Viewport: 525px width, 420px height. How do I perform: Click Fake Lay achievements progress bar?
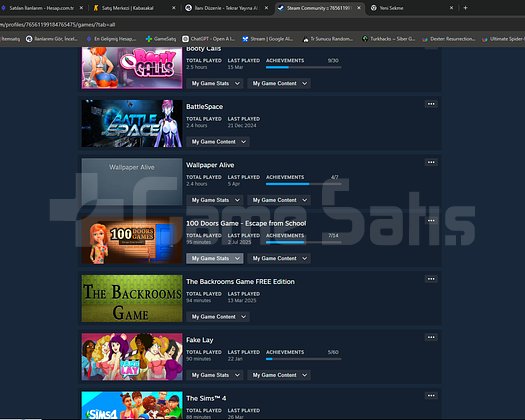303,359
